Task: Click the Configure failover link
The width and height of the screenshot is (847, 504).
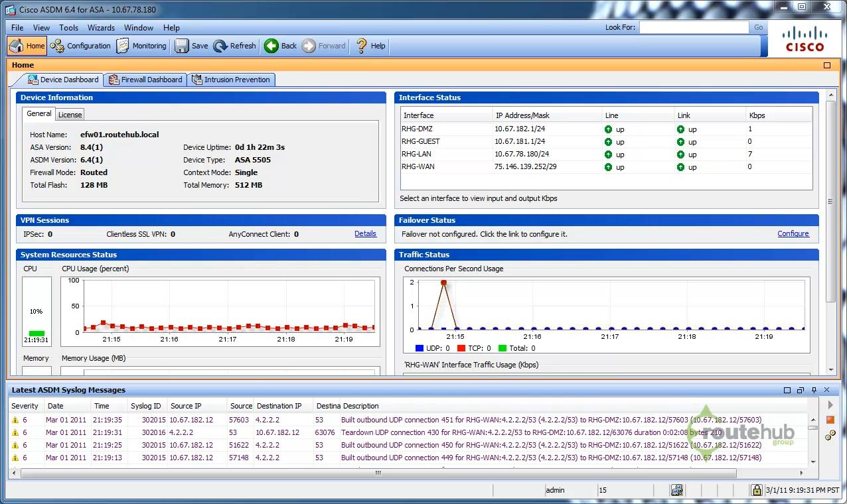Action: coord(793,234)
